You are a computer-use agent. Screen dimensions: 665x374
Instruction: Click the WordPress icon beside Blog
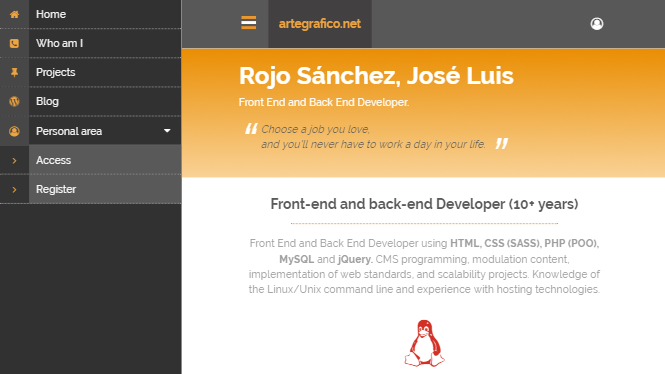pos(14,101)
